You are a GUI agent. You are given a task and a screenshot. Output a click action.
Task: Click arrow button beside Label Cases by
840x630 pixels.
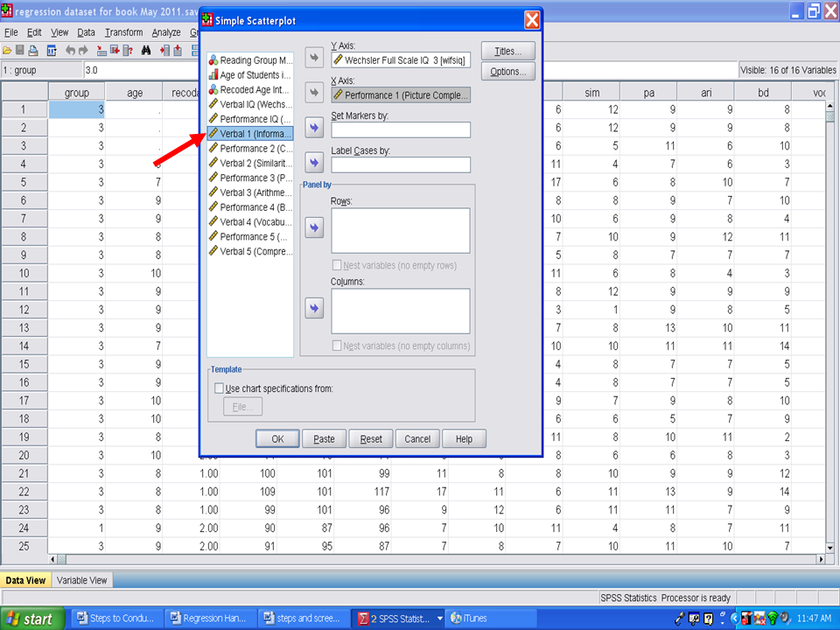coord(314,163)
